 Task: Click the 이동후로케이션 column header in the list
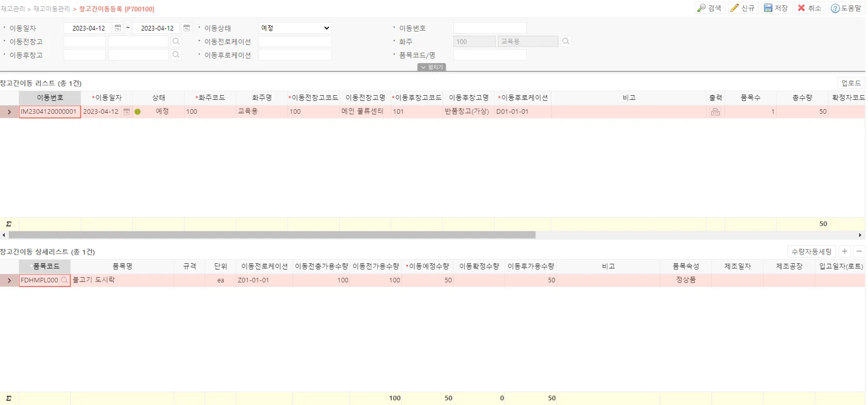(x=523, y=98)
